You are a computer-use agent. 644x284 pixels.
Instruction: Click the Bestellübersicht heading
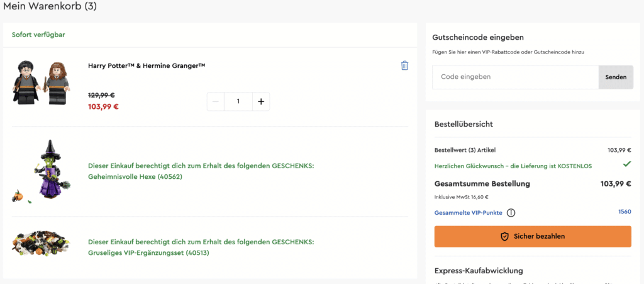pos(464,123)
